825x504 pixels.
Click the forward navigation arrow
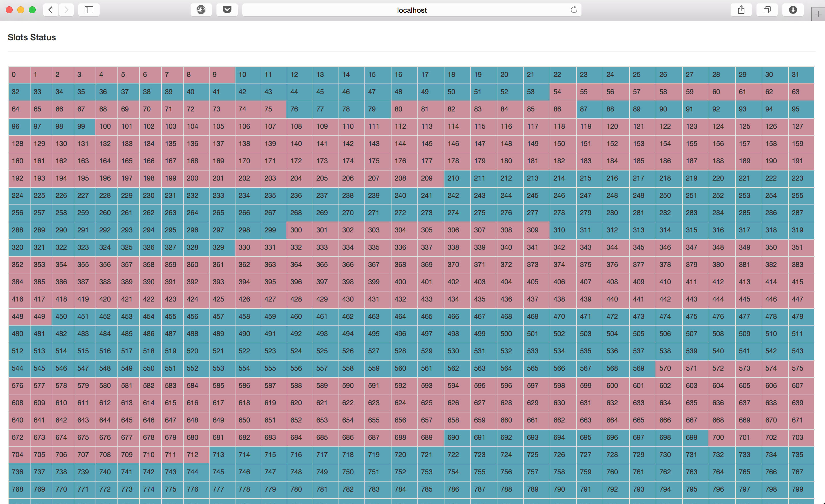(x=66, y=10)
